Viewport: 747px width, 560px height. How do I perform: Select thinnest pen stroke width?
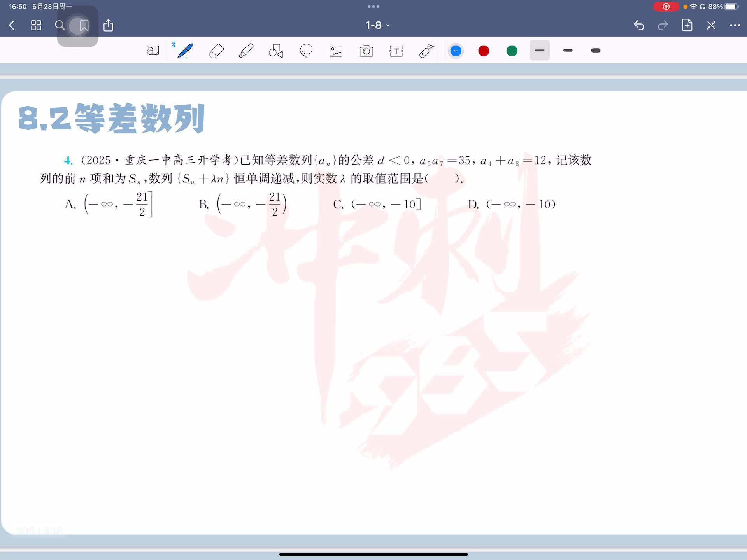click(x=540, y=51)
